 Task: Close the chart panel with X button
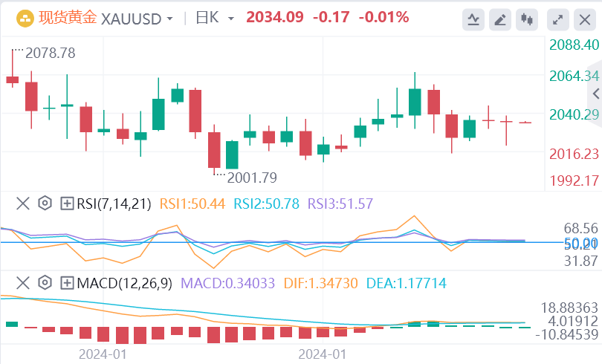tap(585, 19)
